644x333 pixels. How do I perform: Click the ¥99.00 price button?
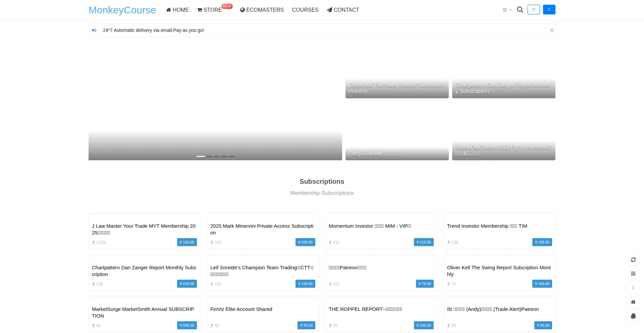[543, 325]
